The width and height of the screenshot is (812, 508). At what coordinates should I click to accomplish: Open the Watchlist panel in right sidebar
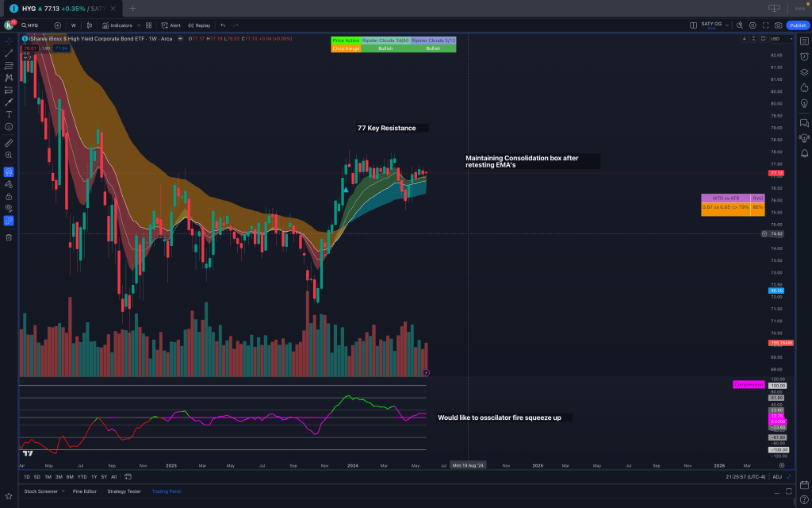click(x=803, y=41)
